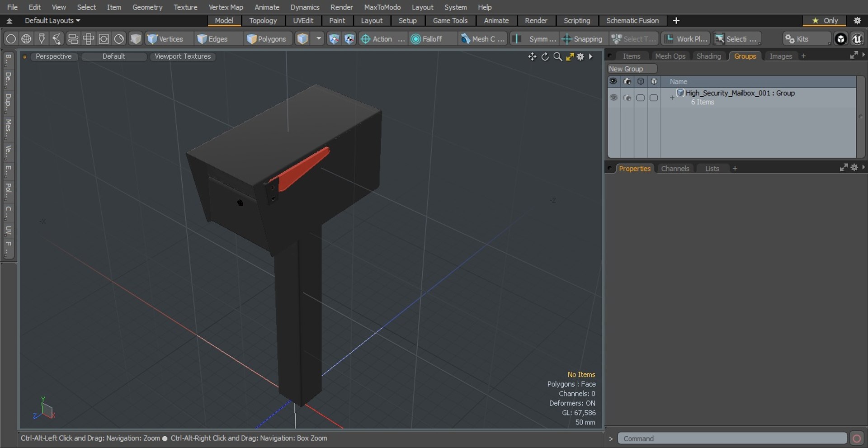Click New Group button
This screenshot has width=868, height=448.
tap(632, 69)
